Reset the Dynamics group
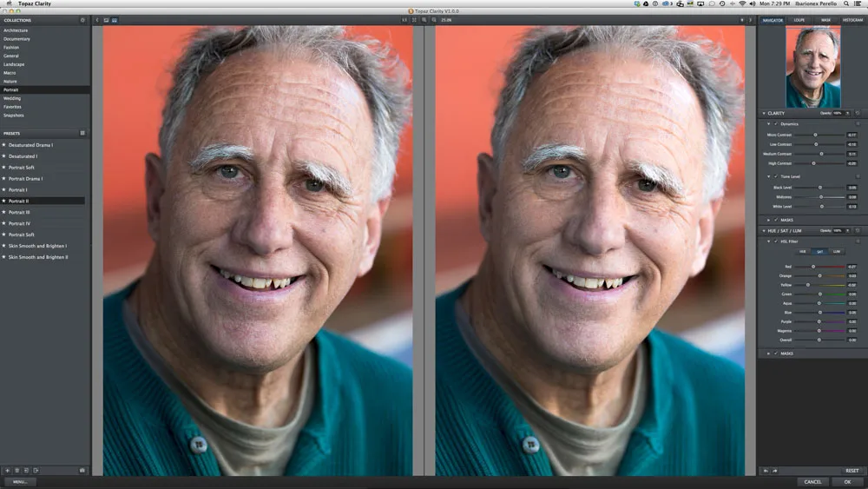Image resolution: width=868 pixels, height=489 pixels. pyautogui.click(x=858, y=123)
